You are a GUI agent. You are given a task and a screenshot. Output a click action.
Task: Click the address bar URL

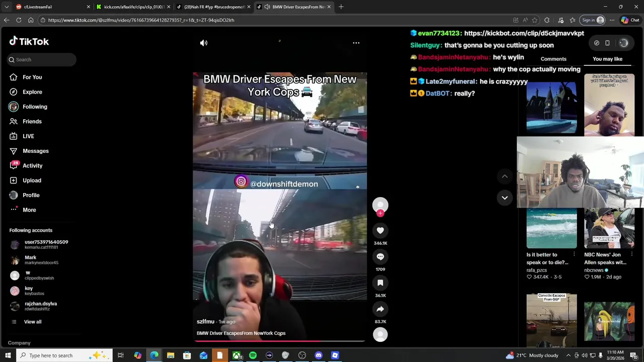pos(141,20)
